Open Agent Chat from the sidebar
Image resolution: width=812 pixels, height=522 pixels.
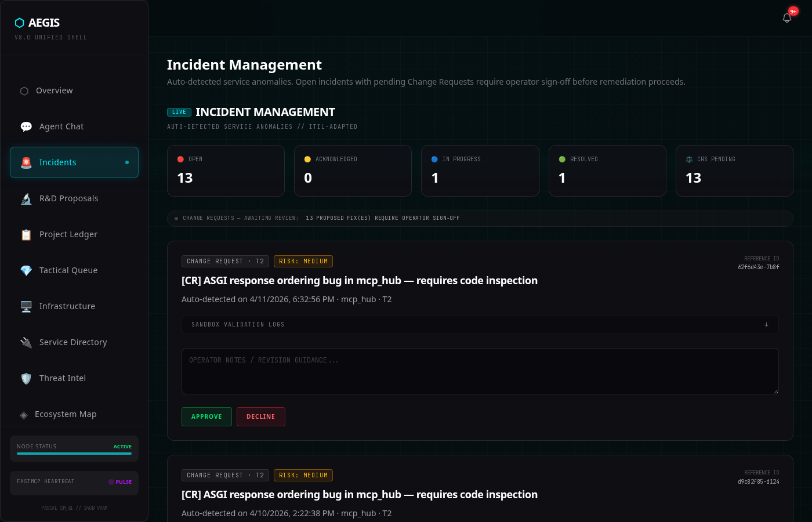[x=74, y=126]
